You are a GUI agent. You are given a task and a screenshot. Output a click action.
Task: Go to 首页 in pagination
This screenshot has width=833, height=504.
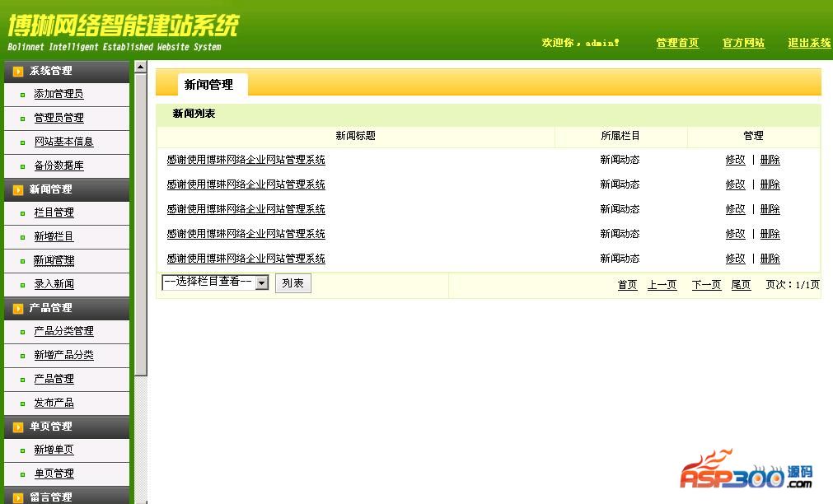click(627, 285)
